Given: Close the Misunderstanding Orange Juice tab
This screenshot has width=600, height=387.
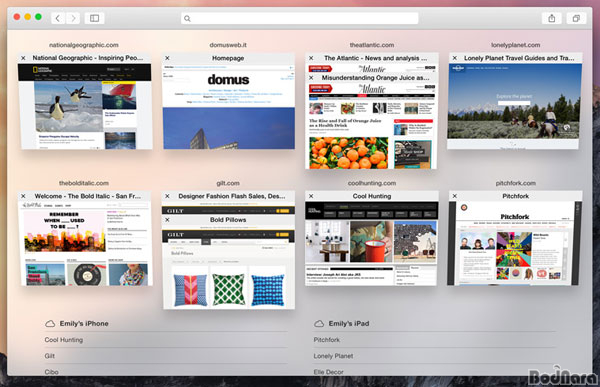Looking at the screenshot, I should coord(311,78).
